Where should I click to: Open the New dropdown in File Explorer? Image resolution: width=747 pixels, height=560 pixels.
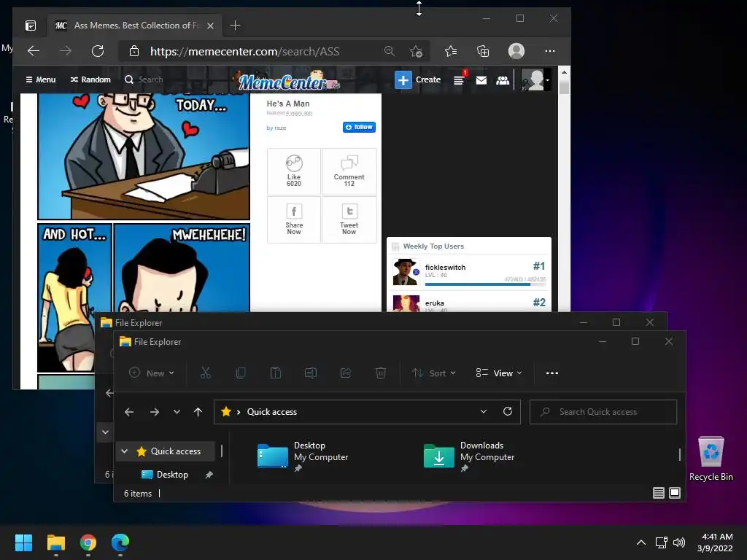(152, 373)
